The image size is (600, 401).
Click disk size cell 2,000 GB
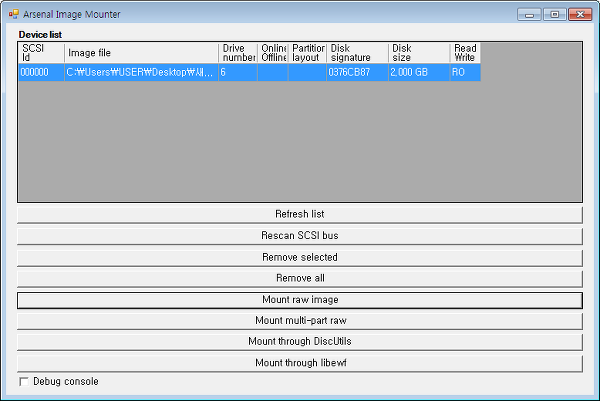click(419, 72)
